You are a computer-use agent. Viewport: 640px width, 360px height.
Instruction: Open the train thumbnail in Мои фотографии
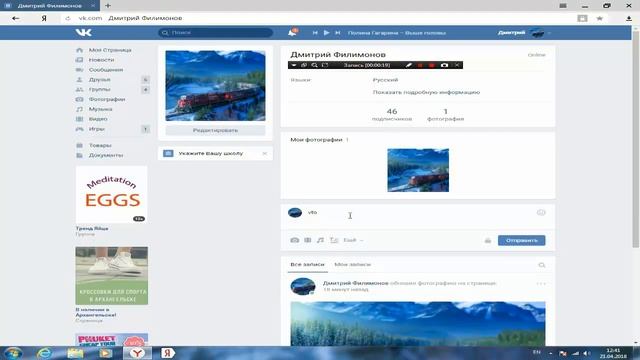[418, 170]
